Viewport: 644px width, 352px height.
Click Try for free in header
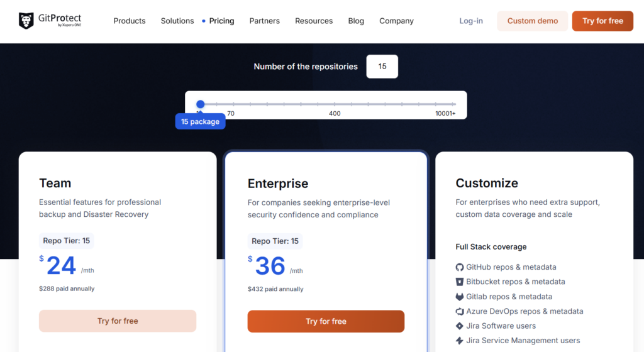[x=602, y=21]
